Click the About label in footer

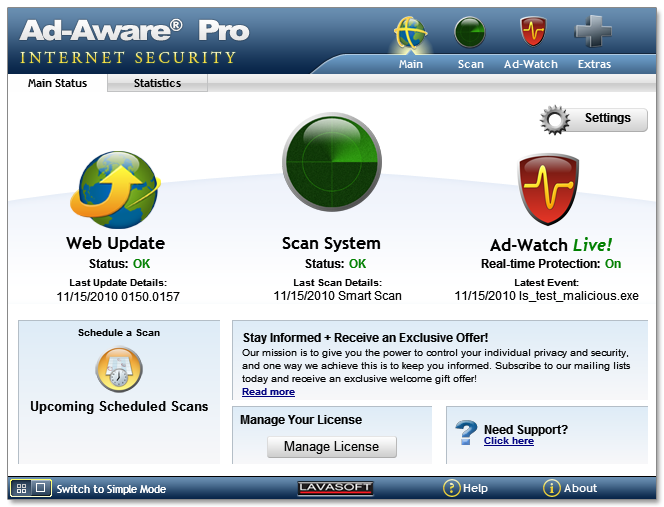[580, 488]
